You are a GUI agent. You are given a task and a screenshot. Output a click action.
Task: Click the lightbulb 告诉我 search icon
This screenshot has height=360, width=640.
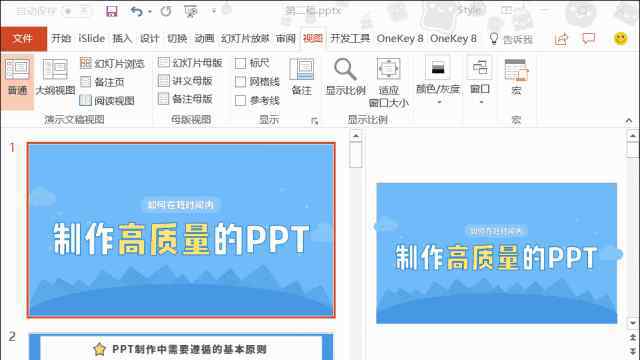click(494, 39)
